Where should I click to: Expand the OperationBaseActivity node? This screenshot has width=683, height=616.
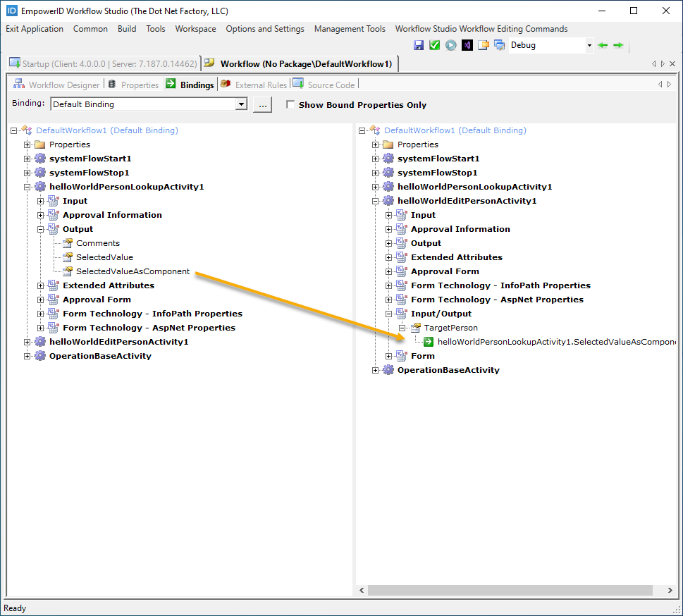(x=25, y=355)
